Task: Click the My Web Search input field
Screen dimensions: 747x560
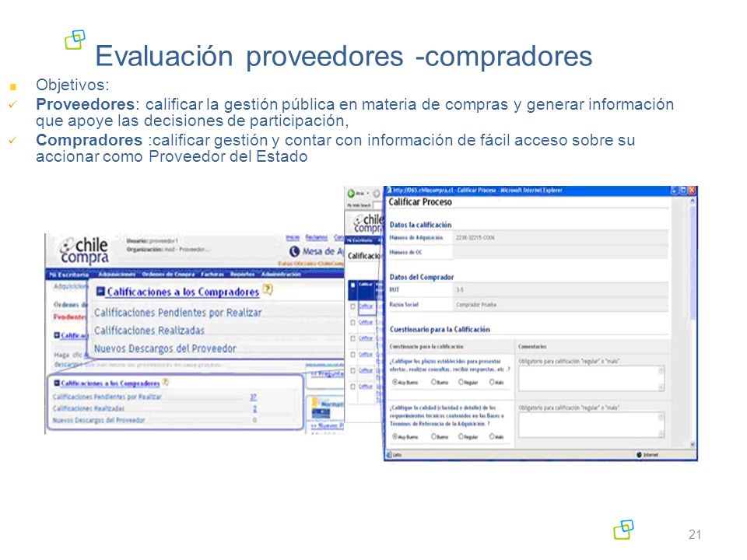Action: click(378, 205)
